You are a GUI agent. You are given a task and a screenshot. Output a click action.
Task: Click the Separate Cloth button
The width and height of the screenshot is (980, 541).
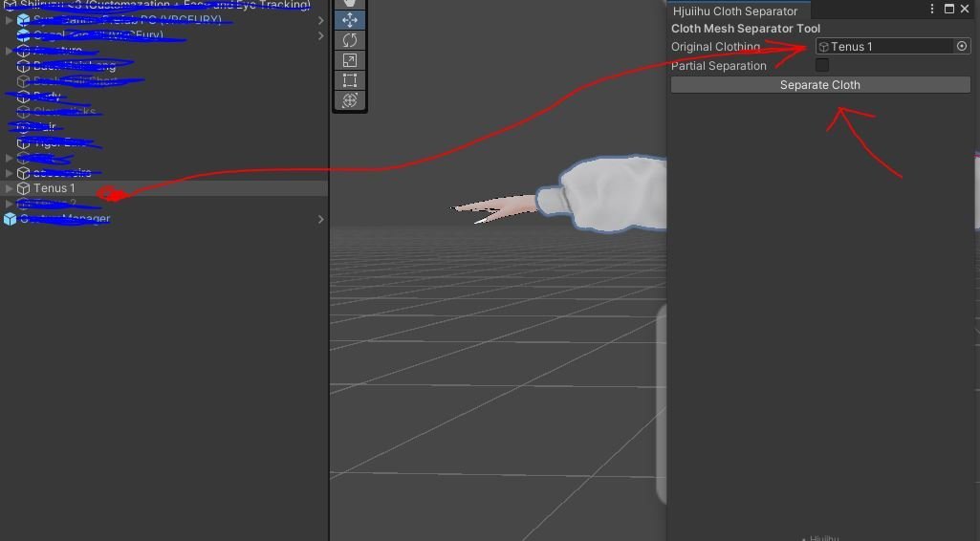820,85
